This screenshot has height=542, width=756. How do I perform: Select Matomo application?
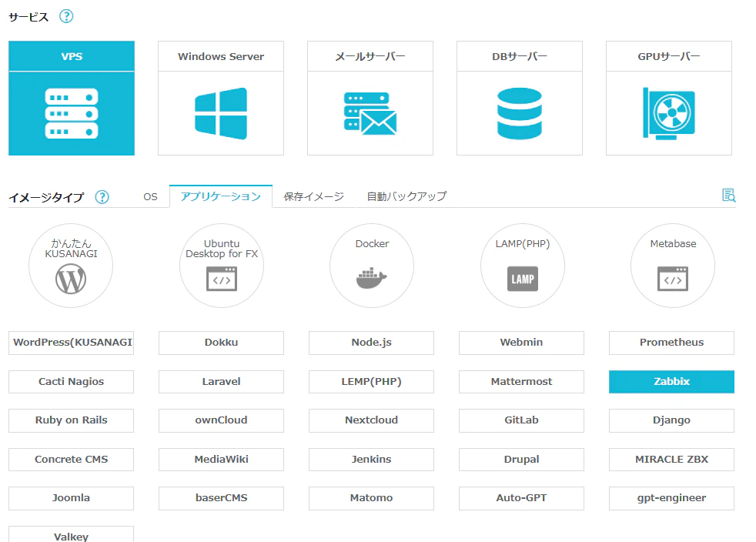coord(371,498)
